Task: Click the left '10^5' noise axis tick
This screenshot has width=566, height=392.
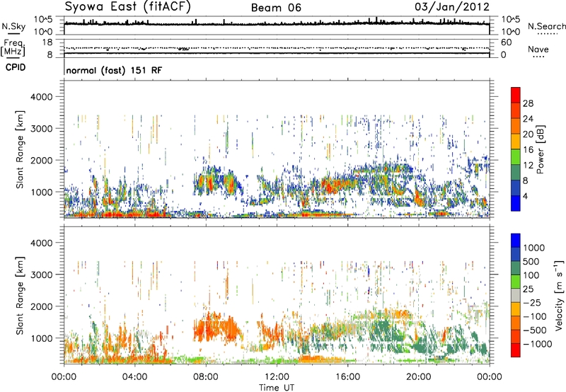Action: (x=43, y=20)
